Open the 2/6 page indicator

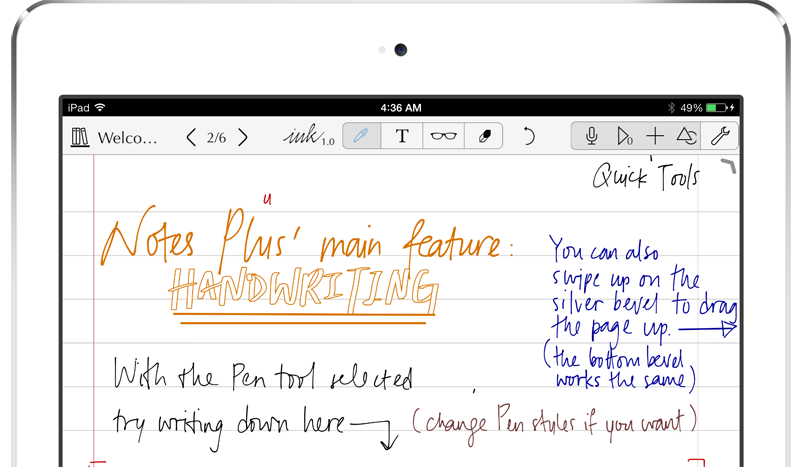pyautogui.click(x=216, y=138)
